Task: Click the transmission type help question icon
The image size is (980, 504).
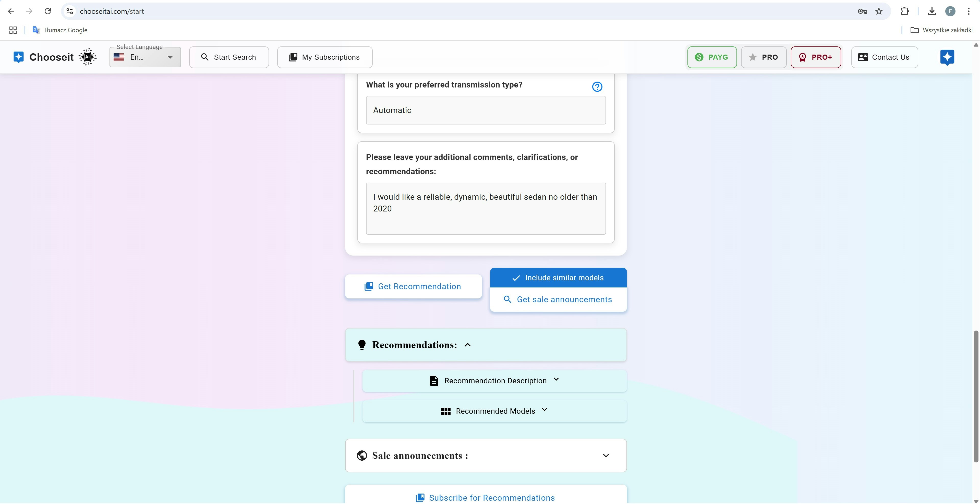Action: coord(597,87)
